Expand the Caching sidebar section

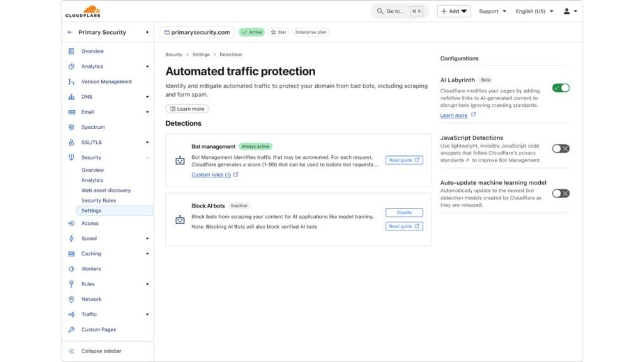(147, 254)
